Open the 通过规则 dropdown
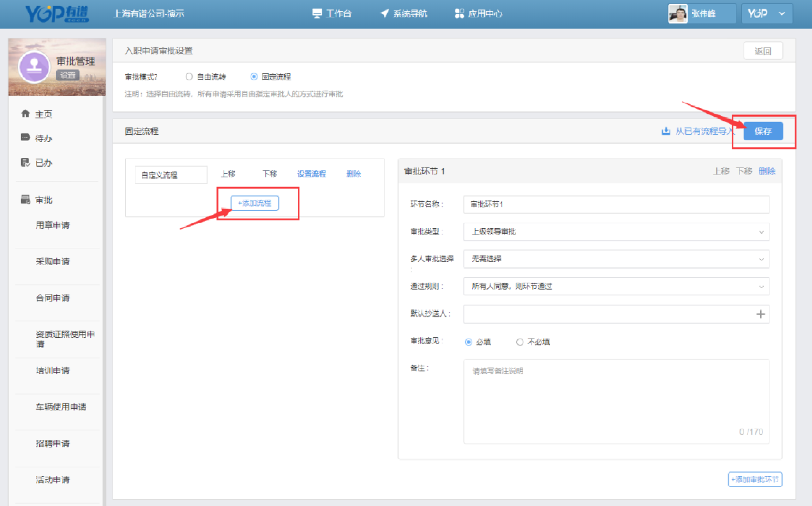Image resolution: width=812 pixels, height=506 pixels. 616,286
